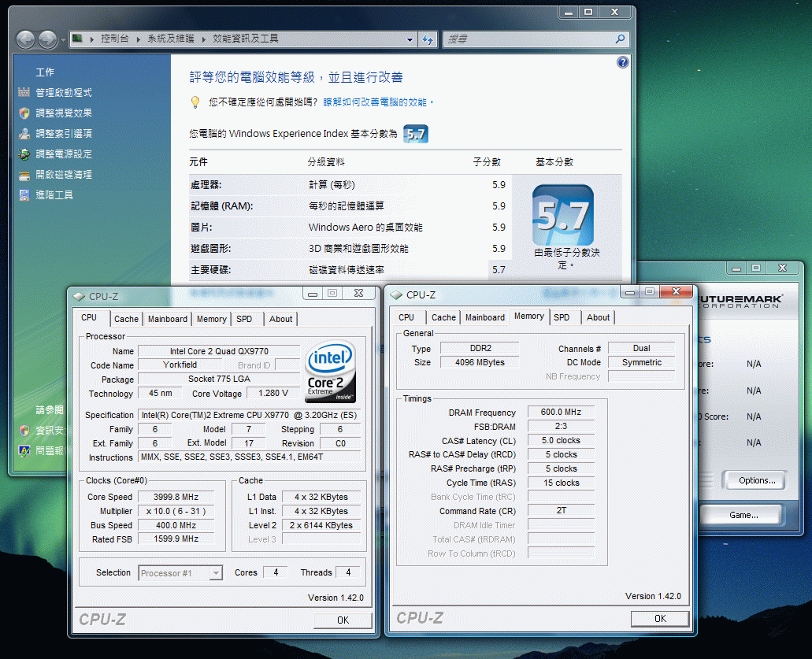Switch to Memory tab in left CPU-Z window
This screenshot has width=812, height=659.
tap(211, 319)
